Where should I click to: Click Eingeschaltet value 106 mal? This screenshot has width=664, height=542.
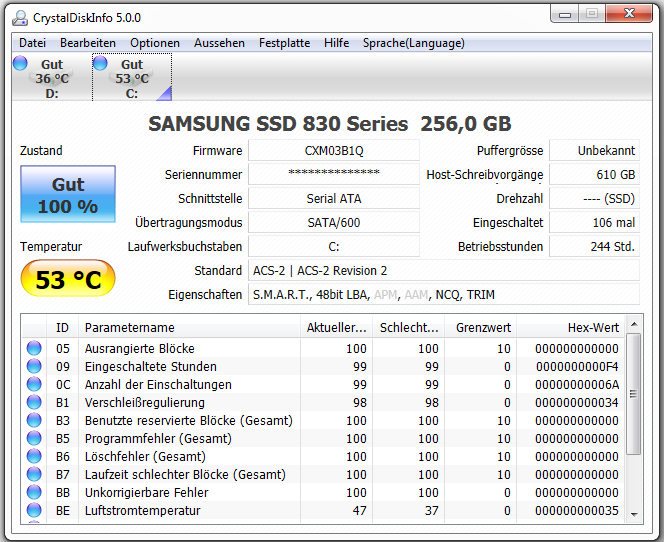click(x=594, y=222)
